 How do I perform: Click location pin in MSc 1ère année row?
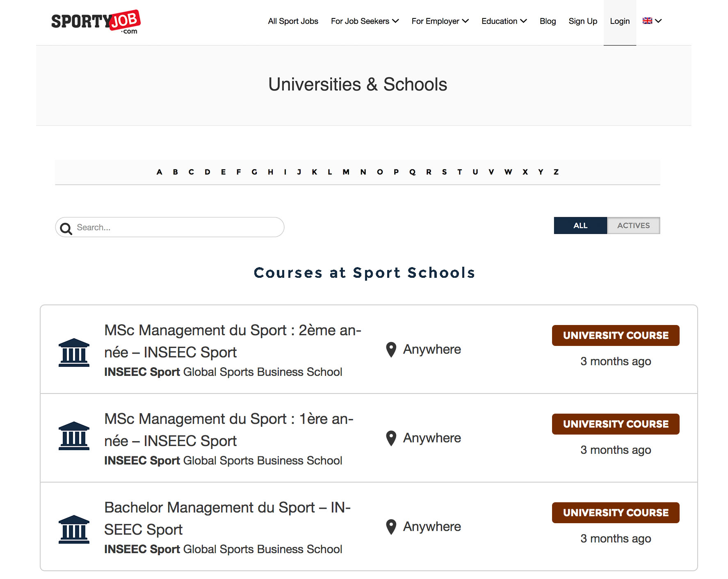point(391,438)
